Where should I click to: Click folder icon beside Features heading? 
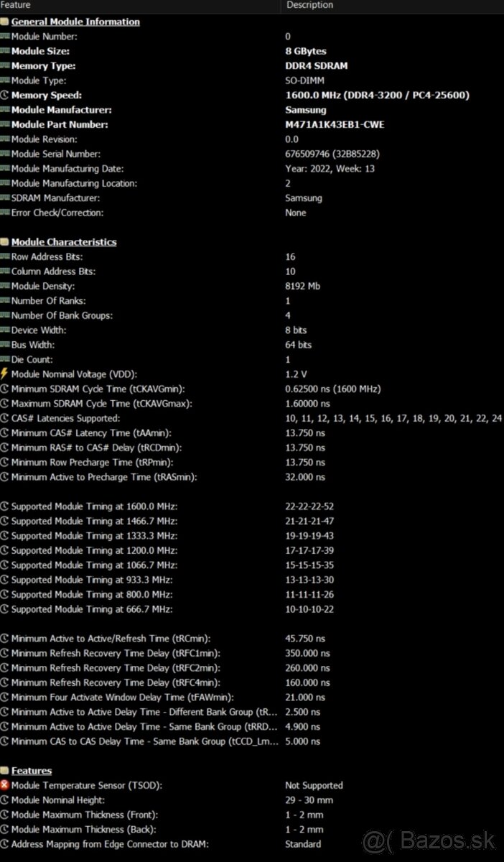pyautogui.click(x=5, y=771)
